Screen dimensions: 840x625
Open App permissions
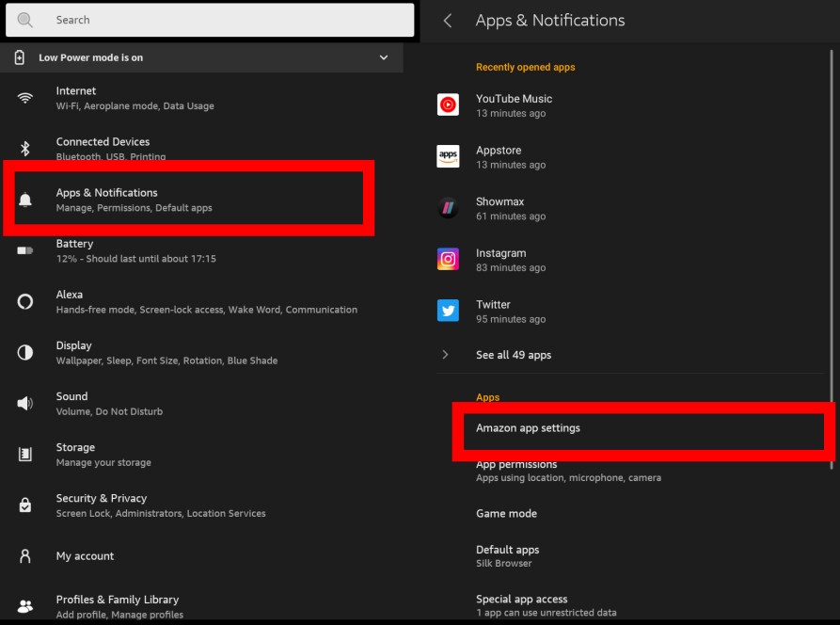[630, 471]
